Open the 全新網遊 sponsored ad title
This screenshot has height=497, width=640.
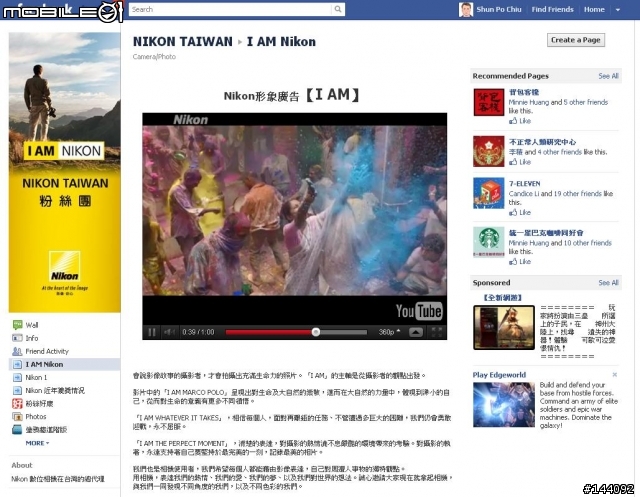pyautogui.click(x=502, y=297)
